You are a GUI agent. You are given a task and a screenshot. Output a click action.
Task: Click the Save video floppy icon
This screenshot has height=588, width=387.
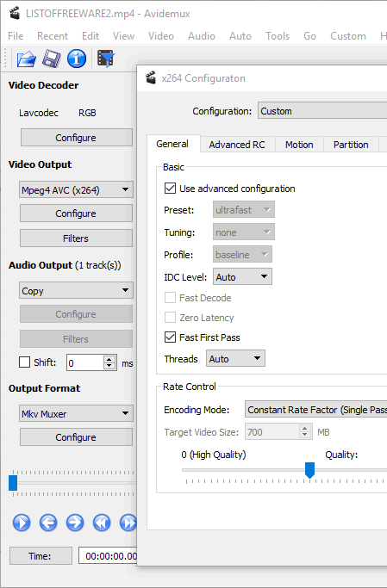(52, 59)
